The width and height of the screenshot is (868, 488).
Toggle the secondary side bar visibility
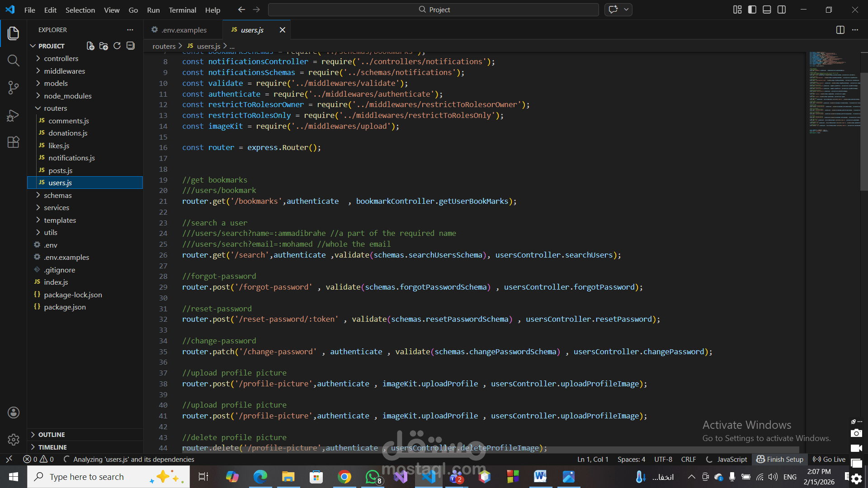coord(782,9)
